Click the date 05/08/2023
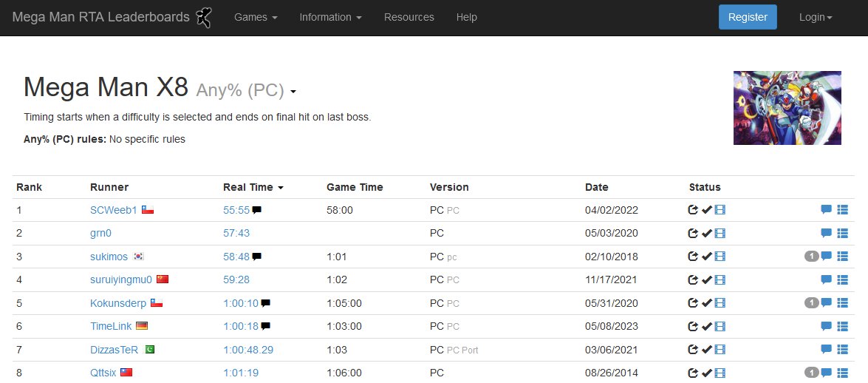This screenshot has width=868, height=383. 612,327
